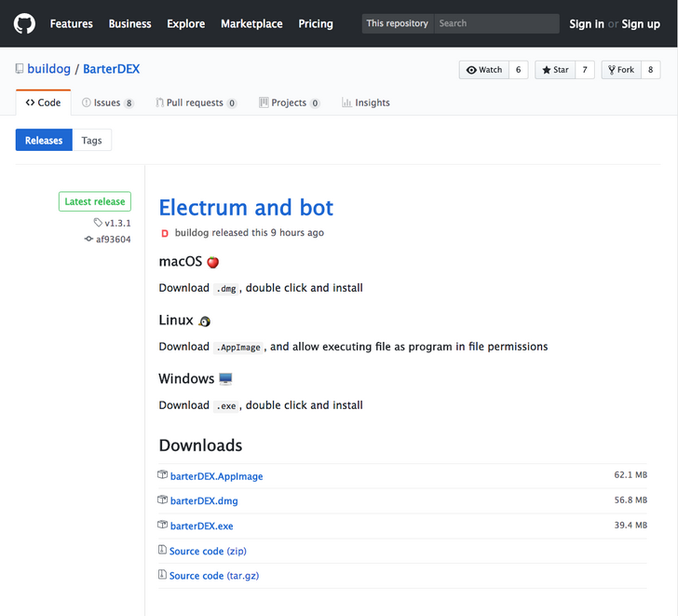Click the buildog avatar next to release author
The image size is (678, 616).
tap(165, 233)
